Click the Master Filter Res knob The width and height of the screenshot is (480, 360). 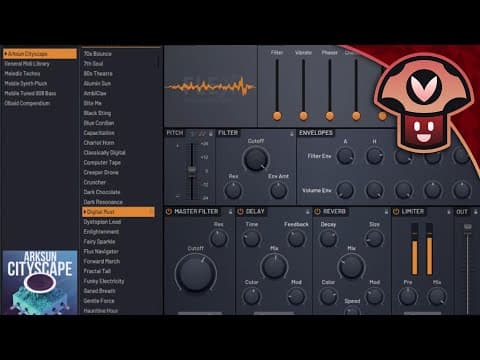[219, 238]
